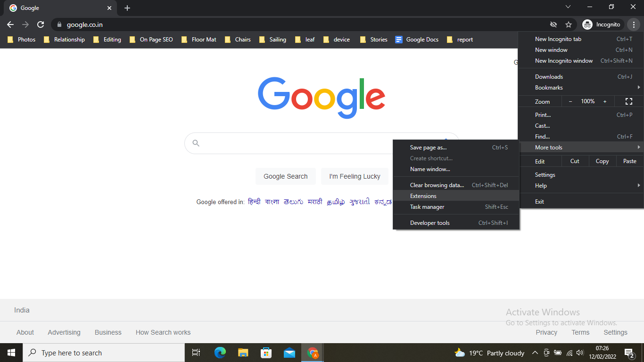
Task: Expand the More tools submenu
Action: [581, 148]
